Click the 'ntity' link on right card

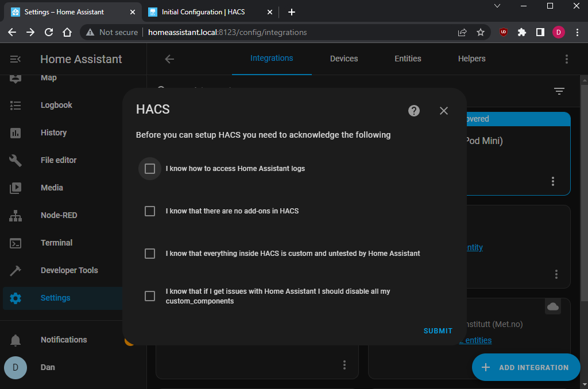click(474, 247)
